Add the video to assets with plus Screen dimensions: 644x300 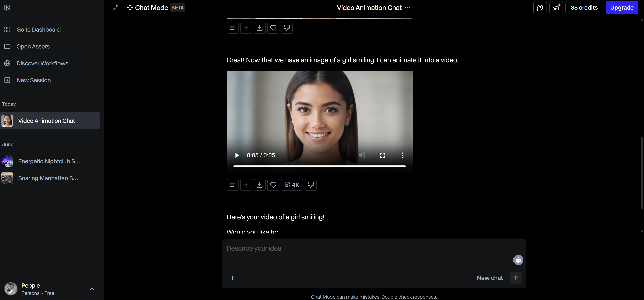(246, 185)
